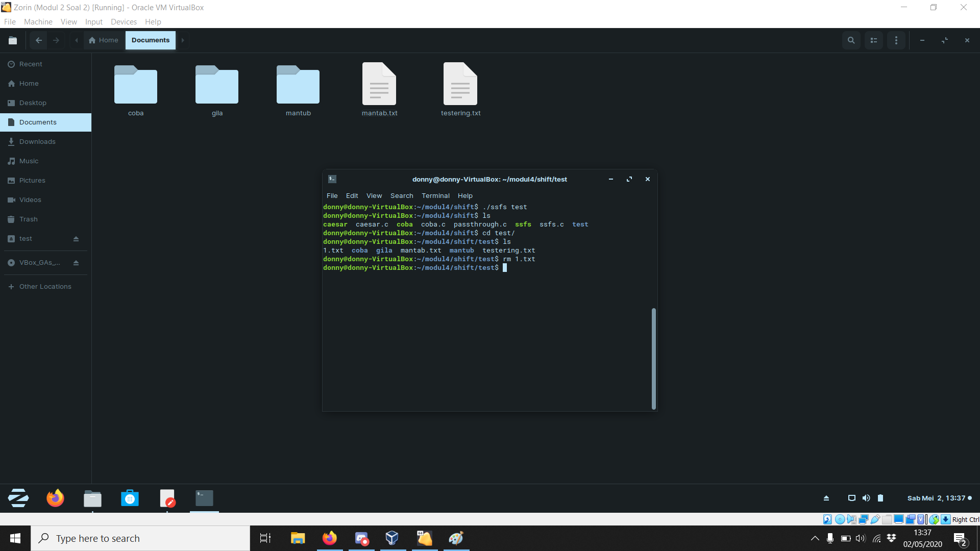Click the battery icon on the Zorin panel
Image resolution: width=980 pixels, height=551 pixels.
pyautogui.click(x=880, y=498)
